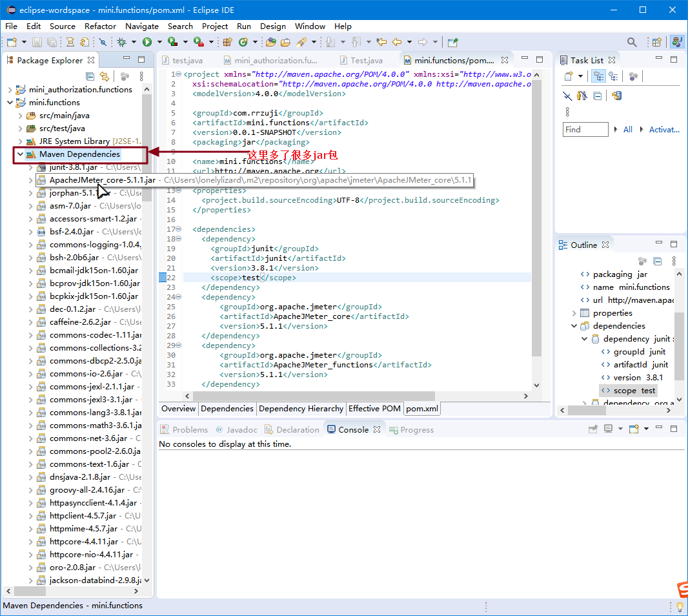Collapse the Maven Dependencies node
This screenshot has height=616, width=688.
tap(20, 154)
